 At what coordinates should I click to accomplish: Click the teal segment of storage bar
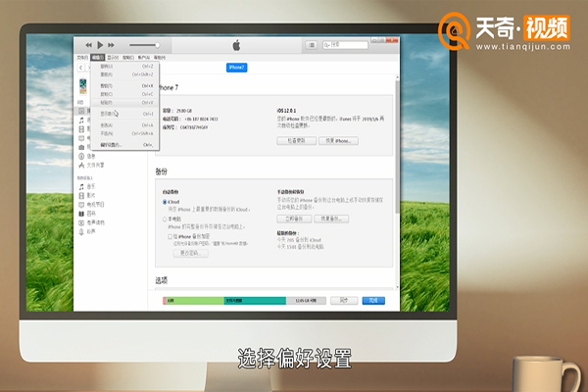(255, 301)
